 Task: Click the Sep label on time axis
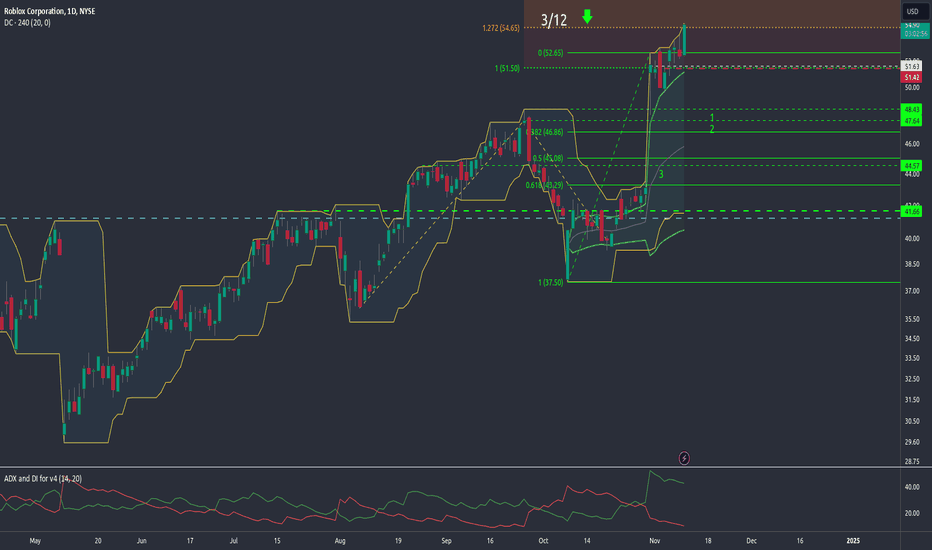point(446,540)
